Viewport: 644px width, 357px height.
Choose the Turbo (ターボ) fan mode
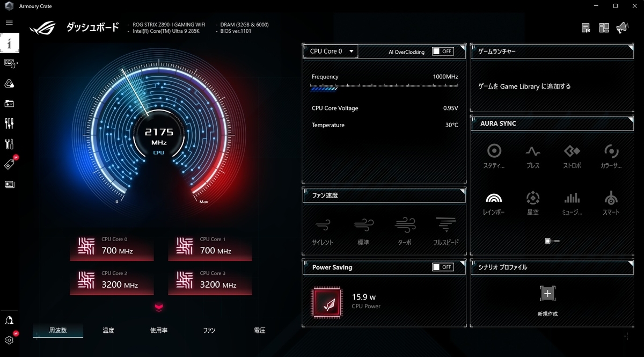pos(405,231)
